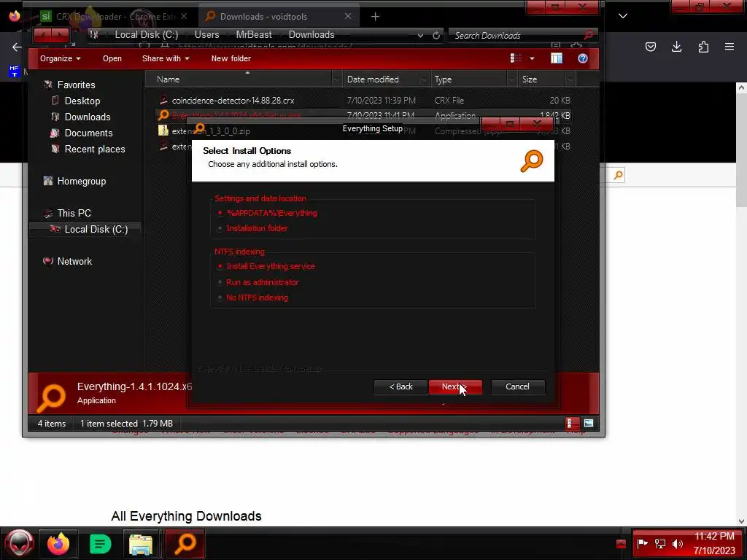Screen dimensions: 747x560
Task: Select coincidence-detector-14.88.28.crx file
Action: (x=233, y=101)
